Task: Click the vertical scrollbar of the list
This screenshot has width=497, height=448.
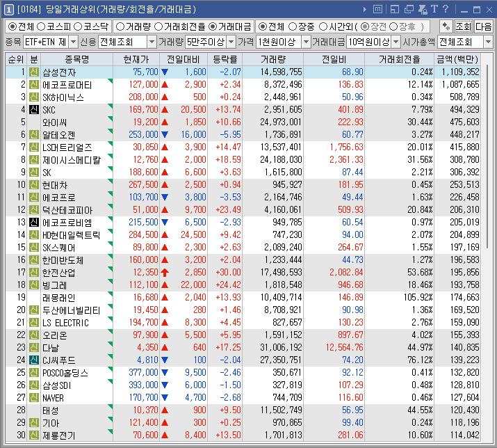Action: pyautogui.click(x=487, y=157)
